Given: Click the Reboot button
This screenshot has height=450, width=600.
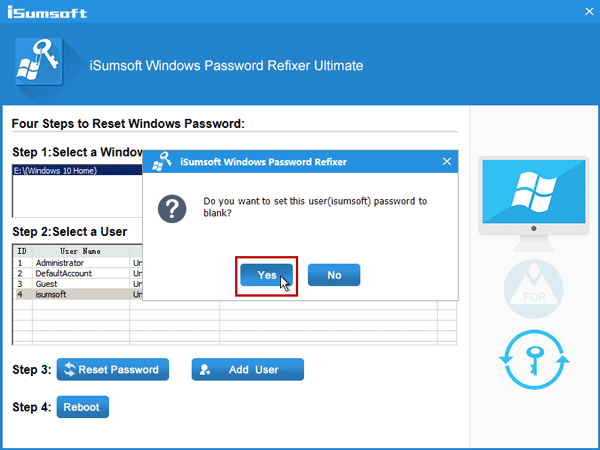Looking at the screenshot, I should [x=83, y=407].
